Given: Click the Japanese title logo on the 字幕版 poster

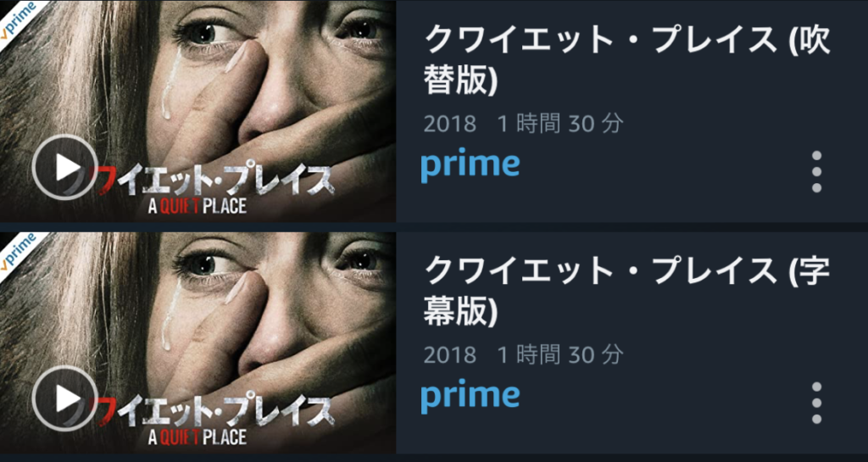Looking at the screenshot, I should pyautogui.click(x=216, y=412).
